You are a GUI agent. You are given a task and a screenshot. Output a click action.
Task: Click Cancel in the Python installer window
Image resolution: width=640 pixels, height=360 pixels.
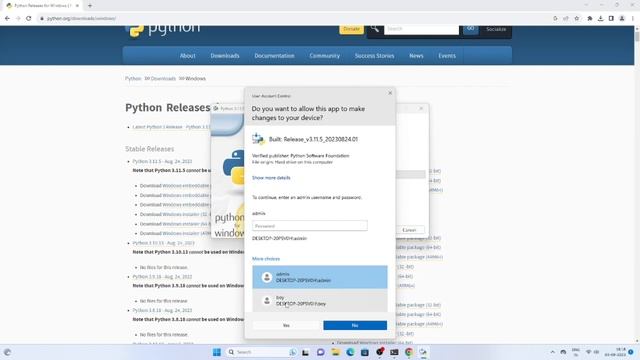409,230
